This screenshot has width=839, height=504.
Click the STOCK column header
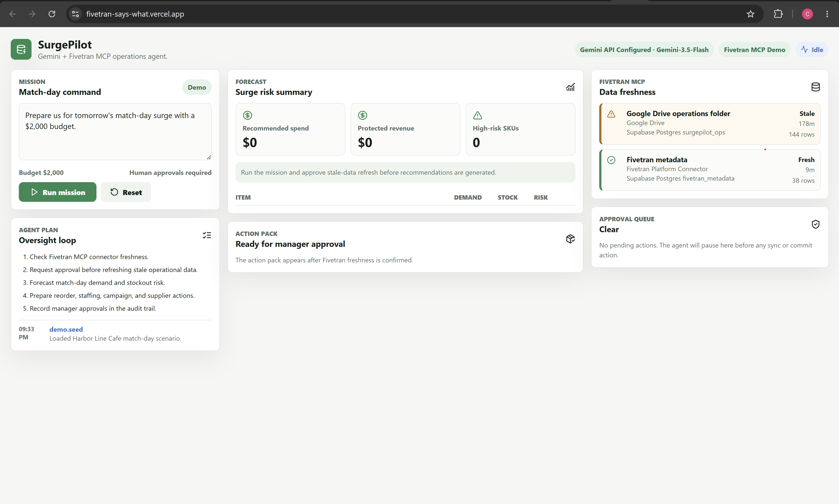tap(507, 197)
